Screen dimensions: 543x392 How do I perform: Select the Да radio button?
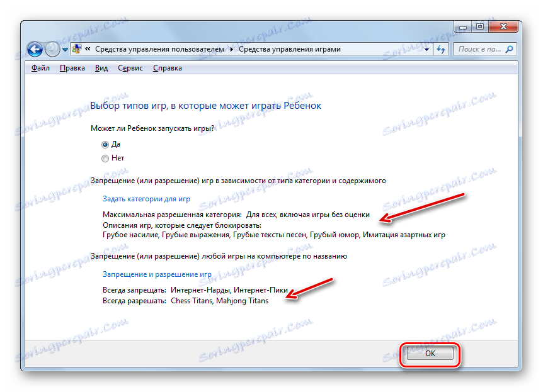click(x=105, y=145)
